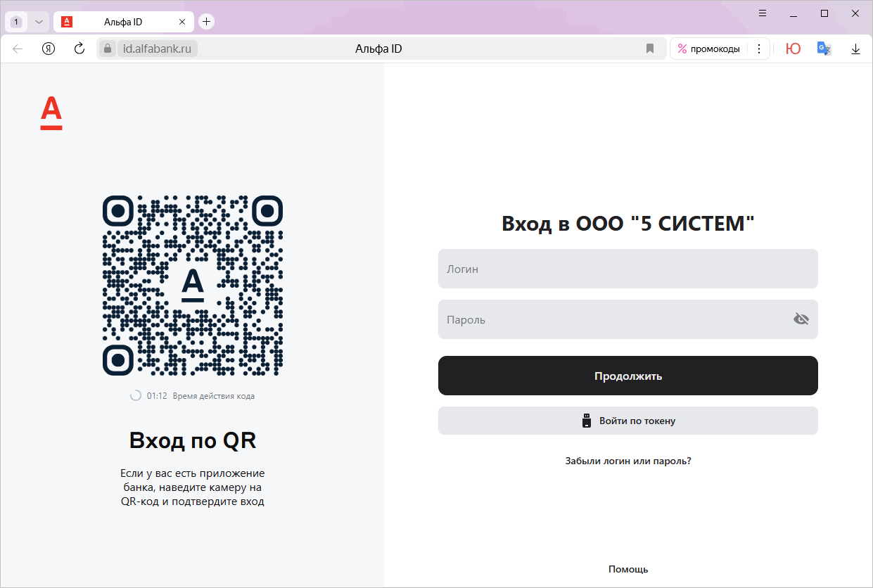The height and width of the screenshot is (588, 873).
Task: Click the Логин input field
Action: [x=627, y=269]
